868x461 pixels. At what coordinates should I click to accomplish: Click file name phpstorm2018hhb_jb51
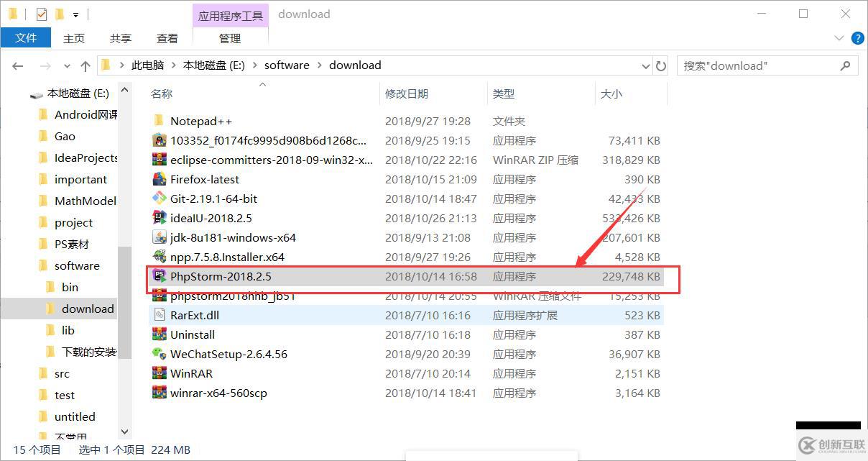pyautogui.click(x=233, y=296)
